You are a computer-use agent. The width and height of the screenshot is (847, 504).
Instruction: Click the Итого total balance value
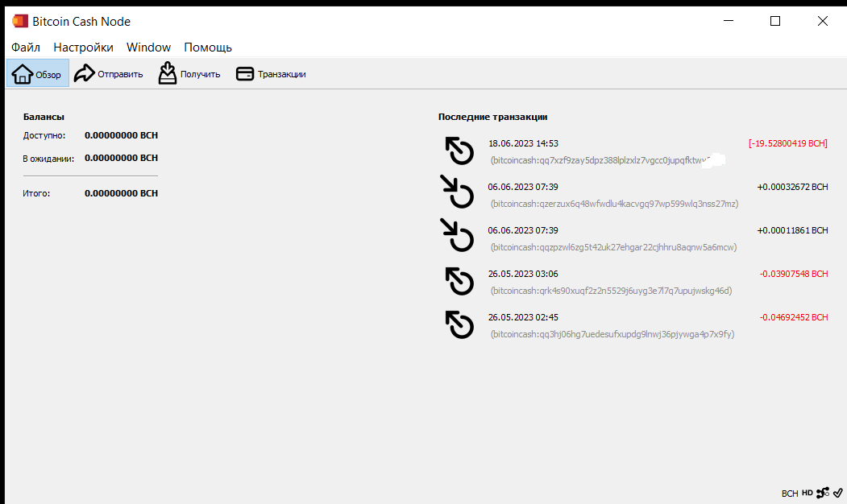tap(121, 193)
